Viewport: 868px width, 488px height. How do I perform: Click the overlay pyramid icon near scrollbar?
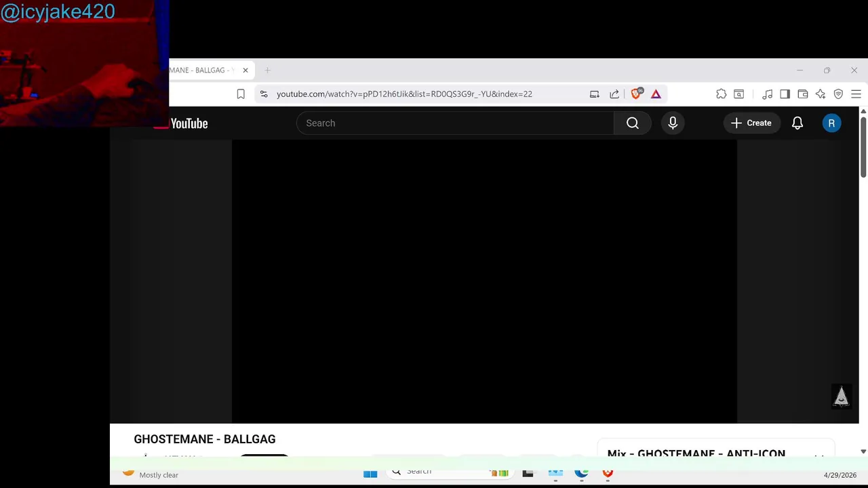coord(841,396)
